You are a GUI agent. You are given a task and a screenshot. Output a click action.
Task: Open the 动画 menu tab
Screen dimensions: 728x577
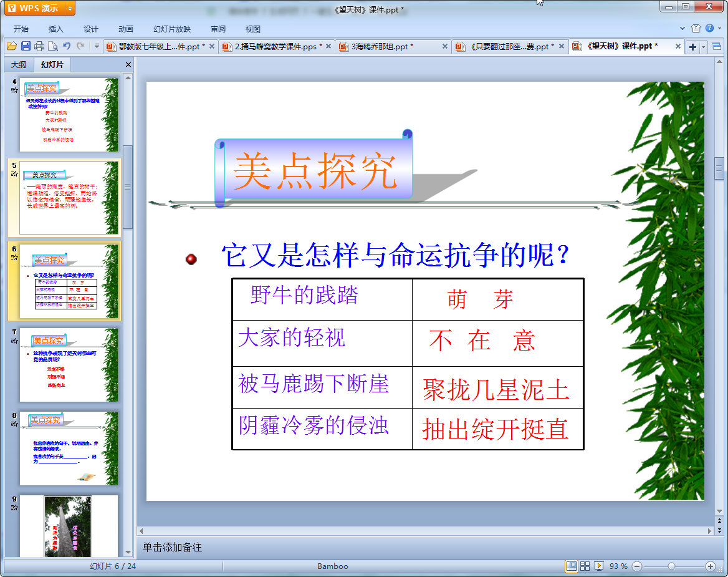(x=126, y=29)
